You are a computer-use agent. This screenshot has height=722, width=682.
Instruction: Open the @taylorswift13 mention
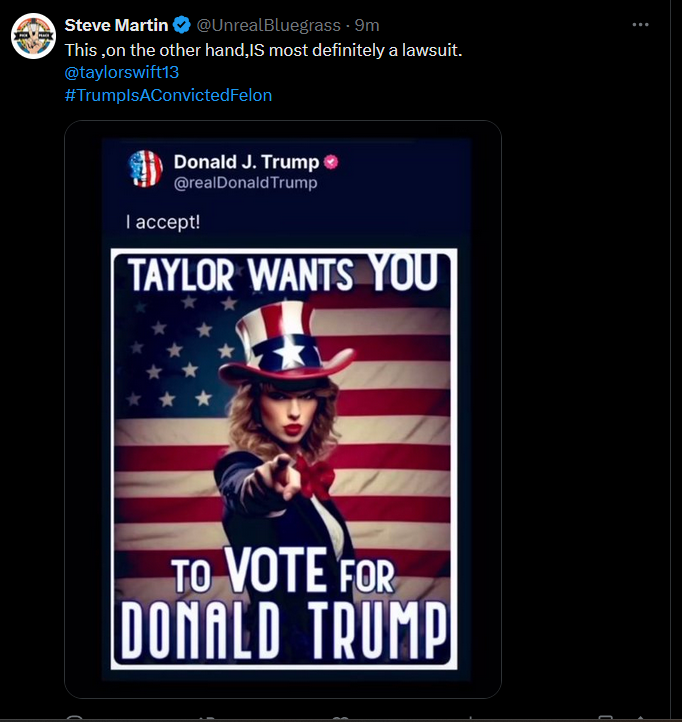[121, 72]
